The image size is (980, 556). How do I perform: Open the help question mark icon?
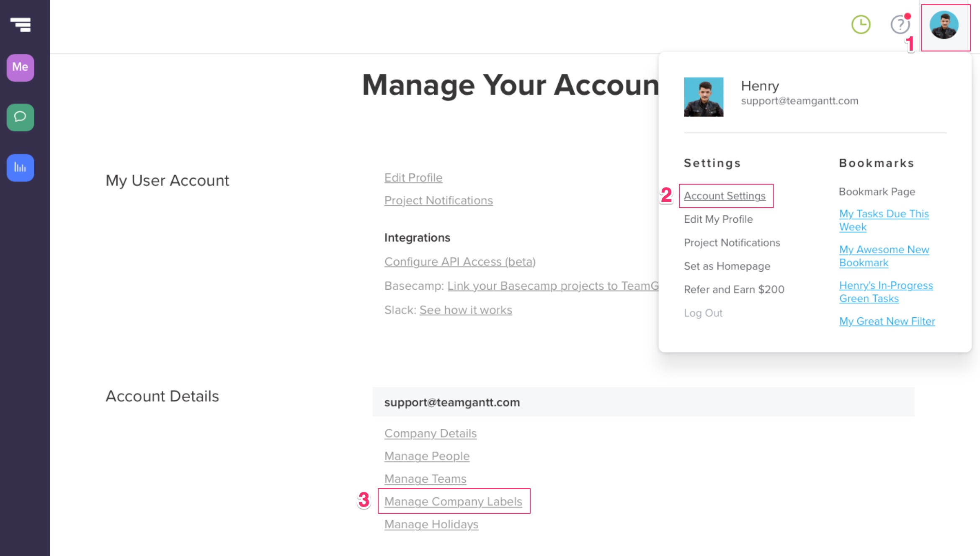click(899, 25)
